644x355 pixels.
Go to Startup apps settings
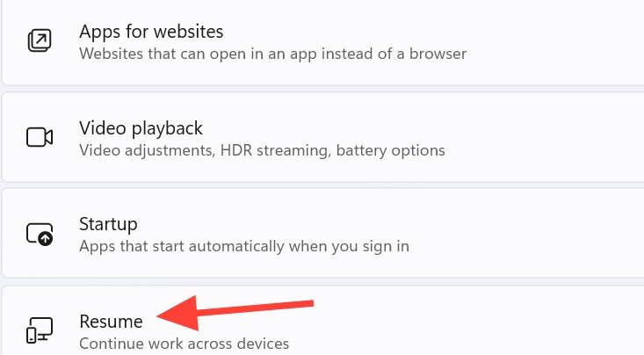click(108, 224)
